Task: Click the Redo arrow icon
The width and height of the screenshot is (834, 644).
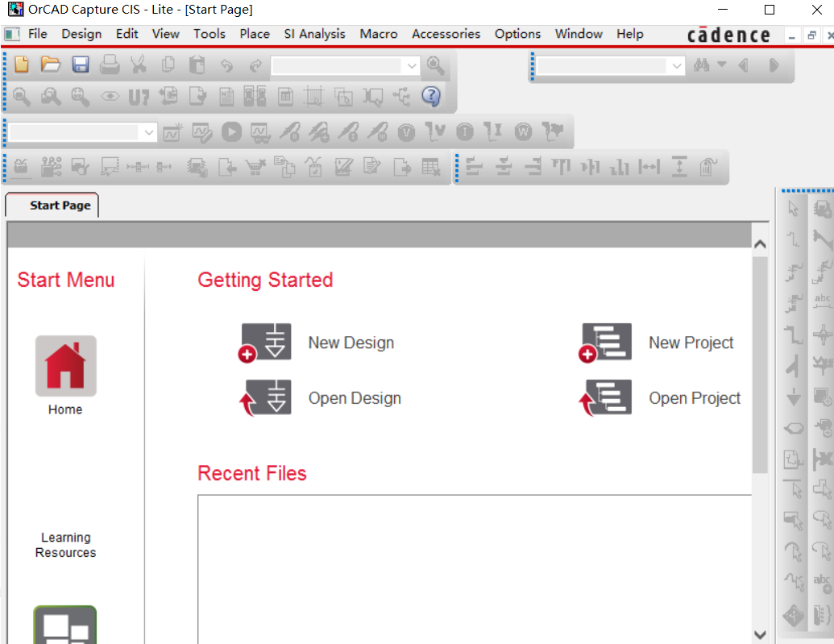Action: click(x=255, y=65)
